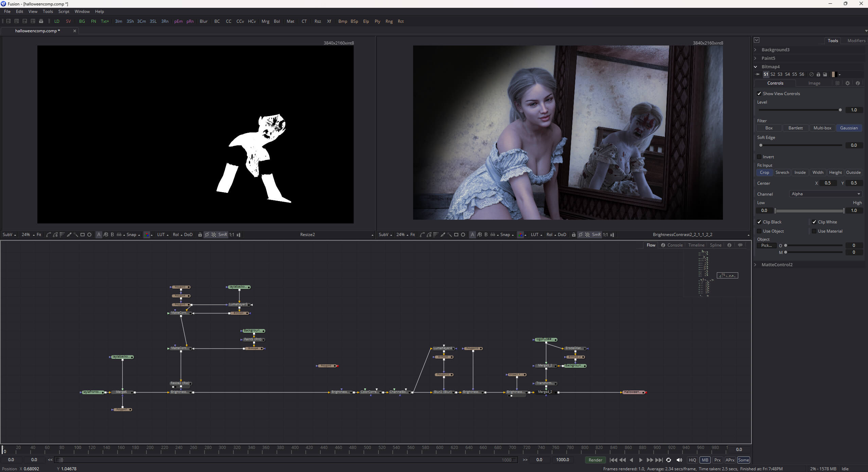Viewport: 868px width, 472px height.
Task: Select the Halloween saver node in the flow
Action: pos(634,392)
